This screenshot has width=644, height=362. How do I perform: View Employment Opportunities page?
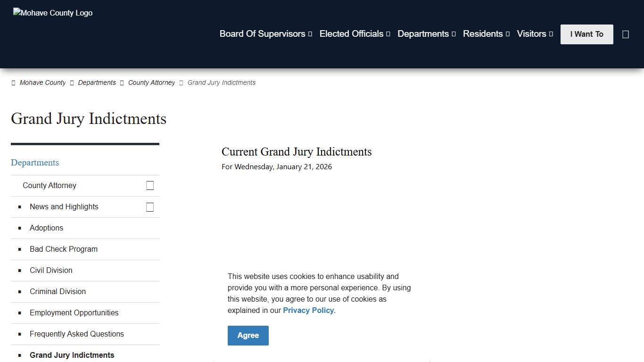pos(74,313)
